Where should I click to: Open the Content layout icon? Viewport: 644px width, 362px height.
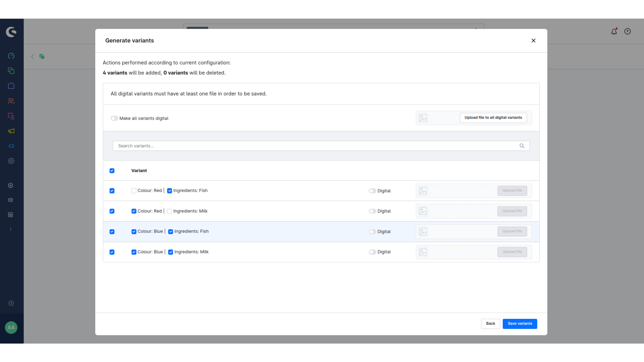[x=11, y=116]
